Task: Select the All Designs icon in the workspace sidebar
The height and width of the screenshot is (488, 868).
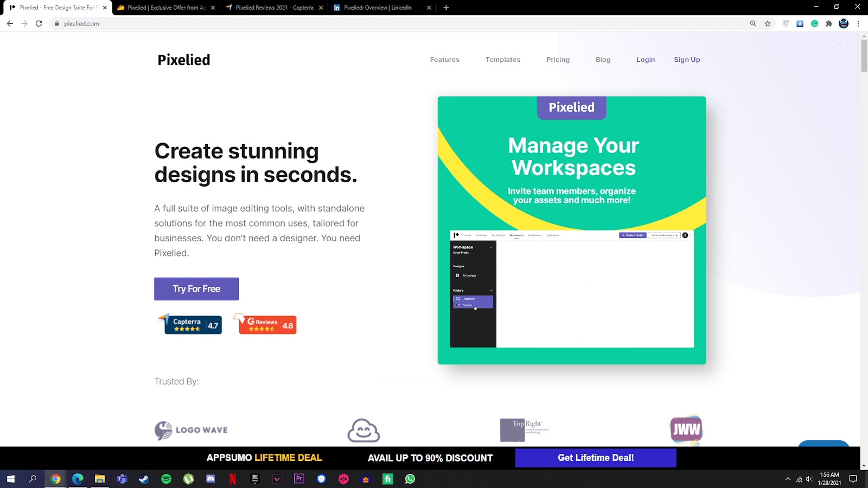Action: [457, 275]
